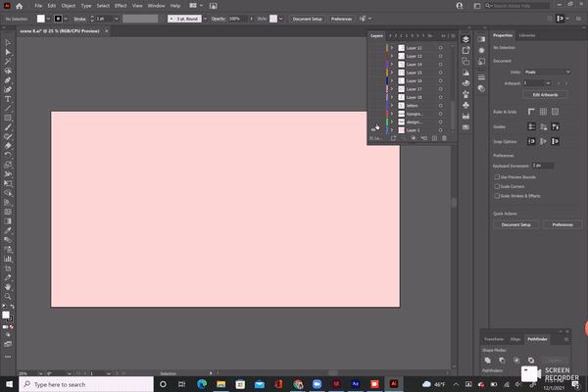Click the Stroke color swatch in control bar
This screenshot has width=588, height=392.
click(x=58, y=19)
